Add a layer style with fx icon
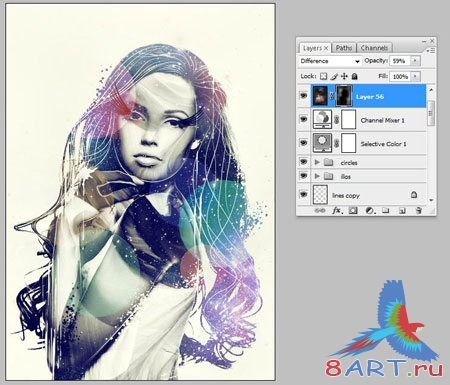This screenshot has width=450, height=385. [x=337, y=211]
